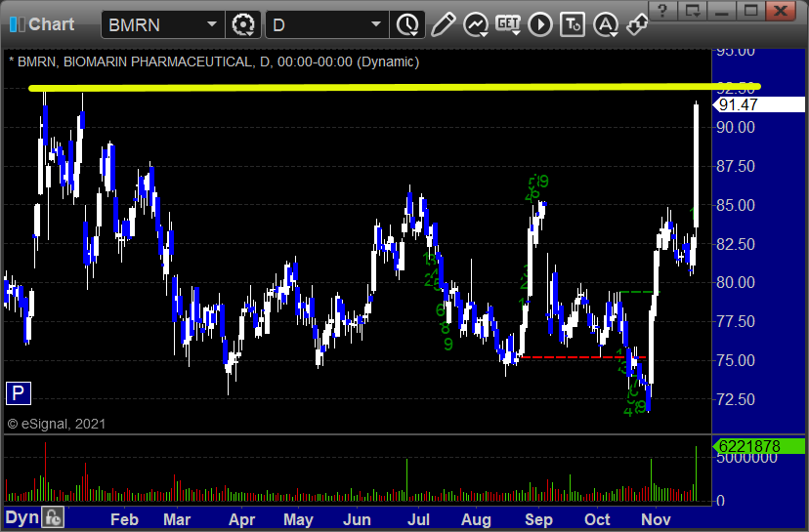Click the 77.50 price axis label
The height and width of the screenshot is (532, 809).
(736, 322)
